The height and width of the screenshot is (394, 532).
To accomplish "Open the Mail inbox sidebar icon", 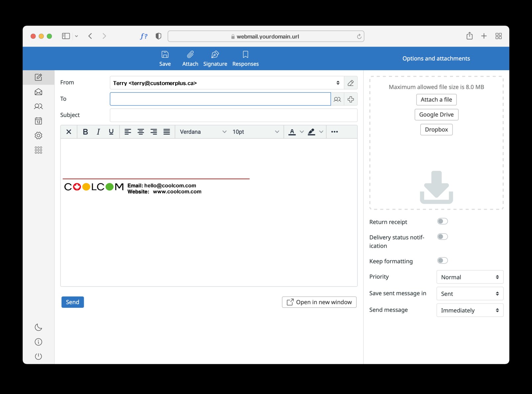I will 39,92.
